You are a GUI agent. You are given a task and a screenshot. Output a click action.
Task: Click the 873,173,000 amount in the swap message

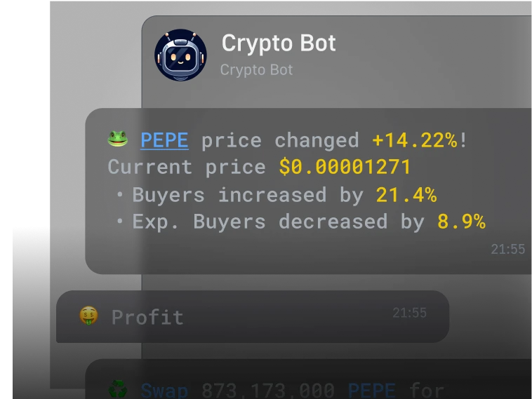click(x=268, y=391)
